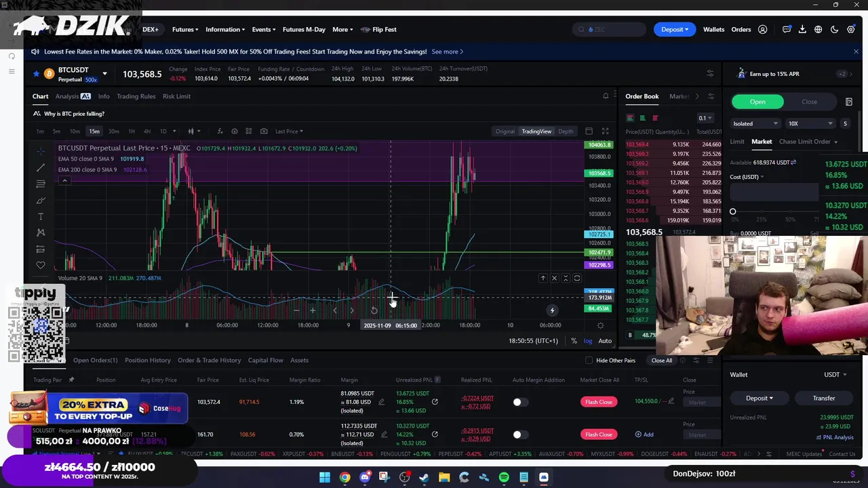Open the language globe icon

818,30
